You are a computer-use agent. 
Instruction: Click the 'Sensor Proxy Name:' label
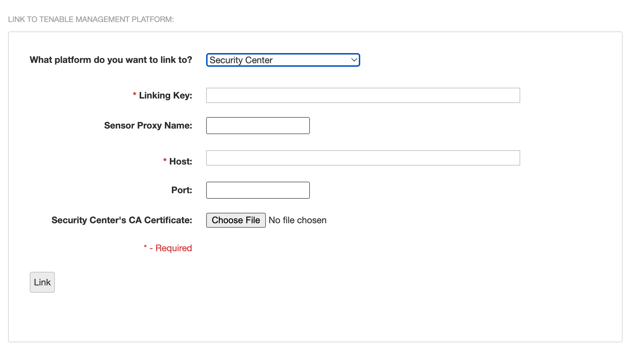pos(148,125)
